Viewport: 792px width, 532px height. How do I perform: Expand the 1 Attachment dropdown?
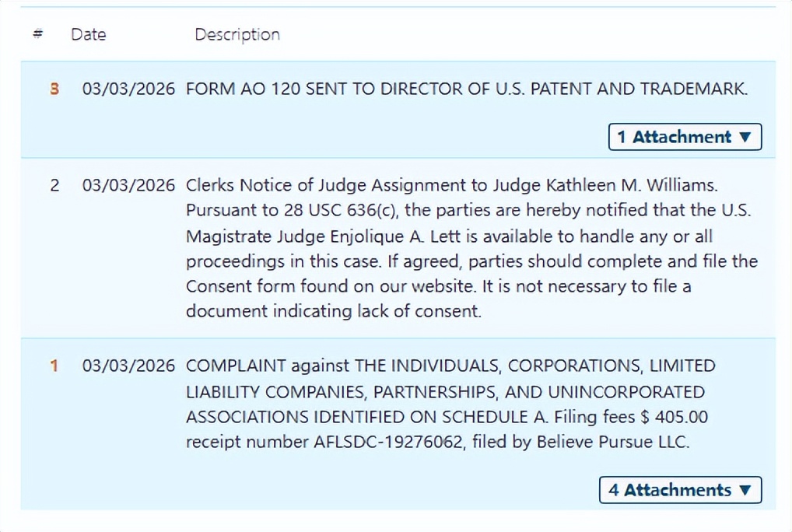coord(685,137)
